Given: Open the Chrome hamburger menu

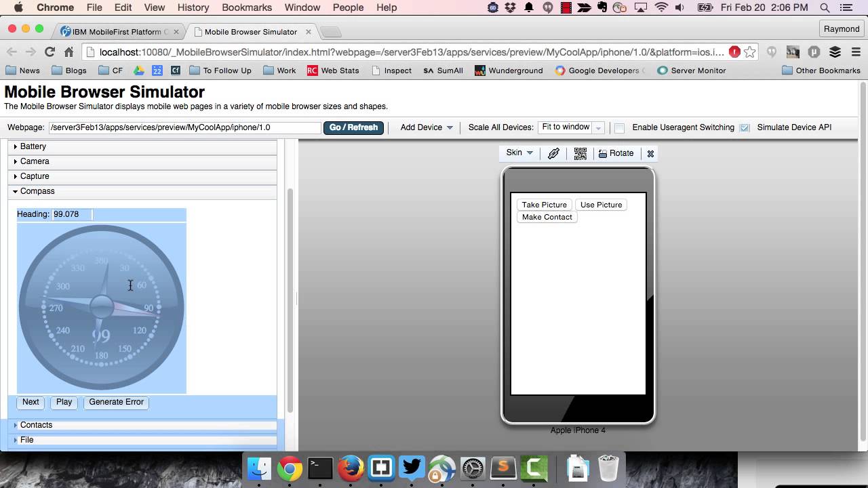Looking at the screenshot, I should coord(855,52).
